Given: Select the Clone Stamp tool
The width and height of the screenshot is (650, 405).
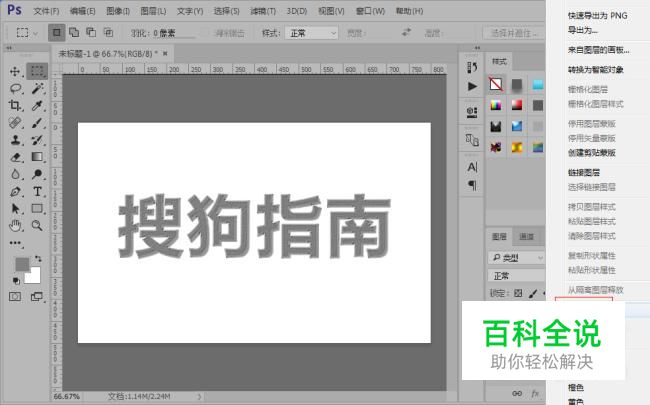Looking at the screenshot, I should click(x=15, y=140).
